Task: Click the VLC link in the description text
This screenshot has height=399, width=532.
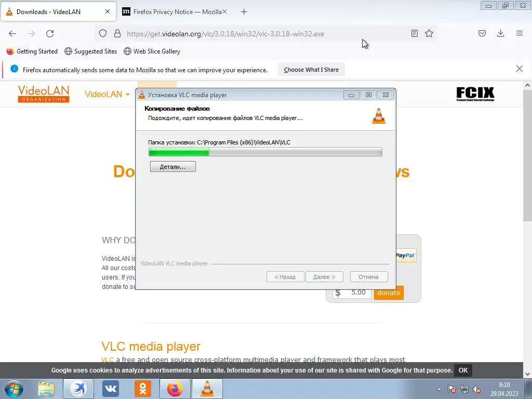Action: pyautogui.click(x=108, y=360)
